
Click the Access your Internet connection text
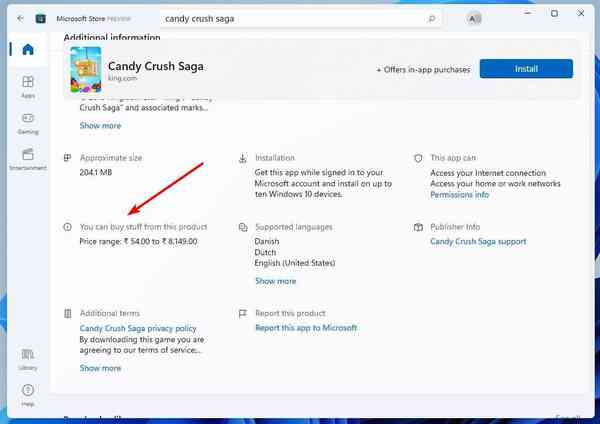point(488,173)
